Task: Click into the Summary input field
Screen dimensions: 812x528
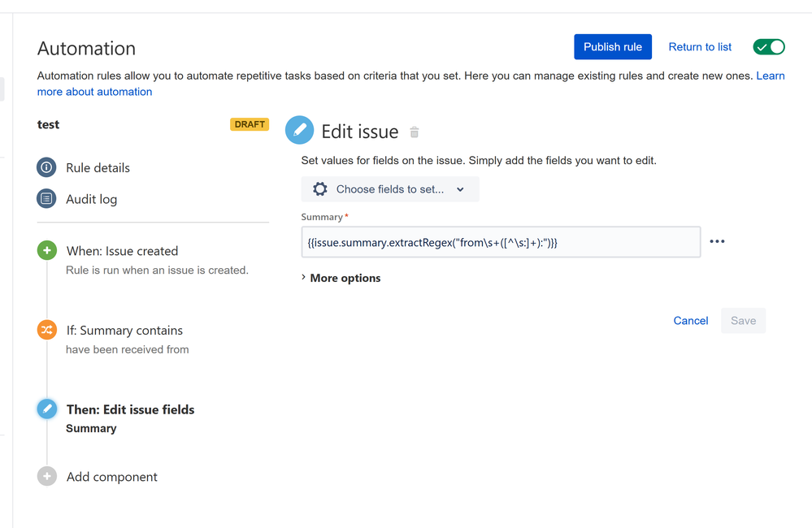Action: [501, 242]
